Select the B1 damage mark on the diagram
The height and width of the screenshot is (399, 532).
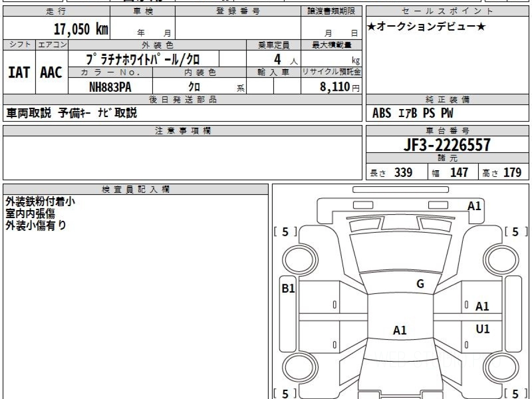[x=289, y=289]
